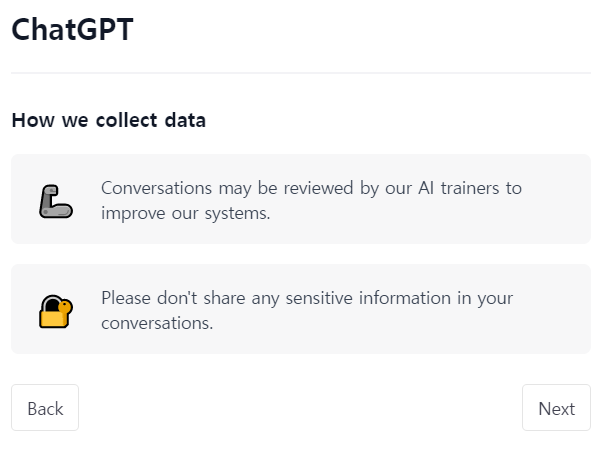
Task: Click the locked padlock with key icon
Action: [x=55, y=311]
